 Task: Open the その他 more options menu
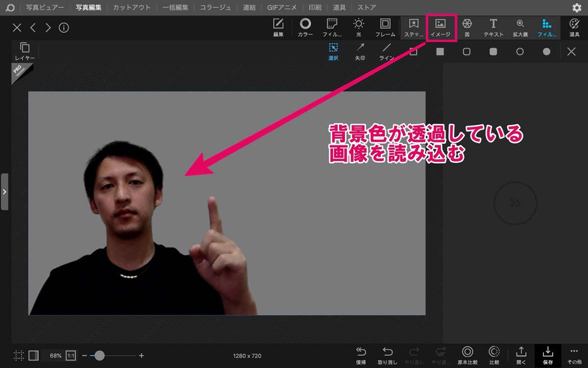(574, 355)
